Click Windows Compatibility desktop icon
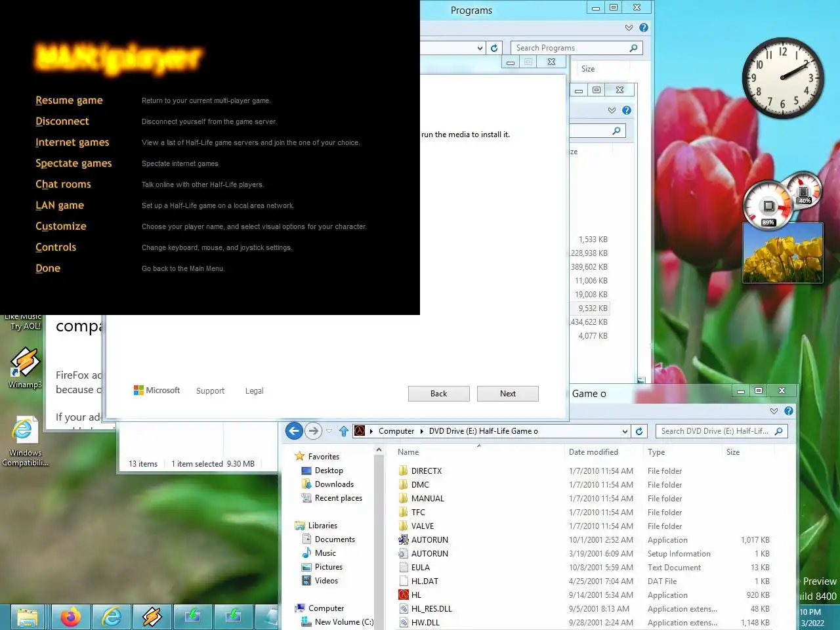The height and width of the screenshot is (630, 840). coord(25,441)
